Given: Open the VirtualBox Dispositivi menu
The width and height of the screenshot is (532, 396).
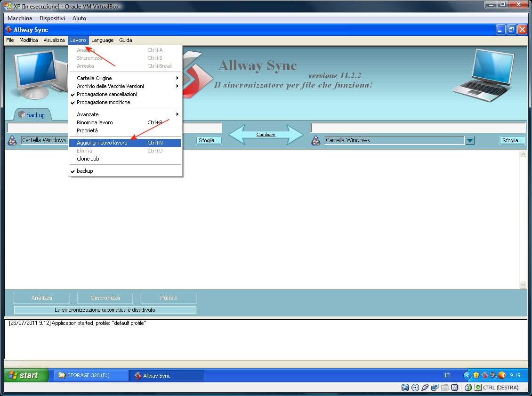Looking at the screenshot, I should [x=52, y=18].
